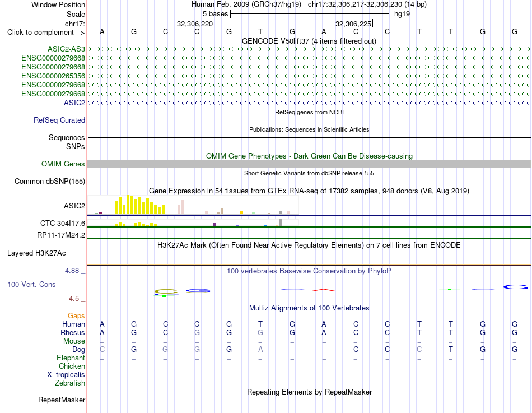
Task: Click the CTC-304I17.6 expression bar chart
Action: (x=193, y=223)
